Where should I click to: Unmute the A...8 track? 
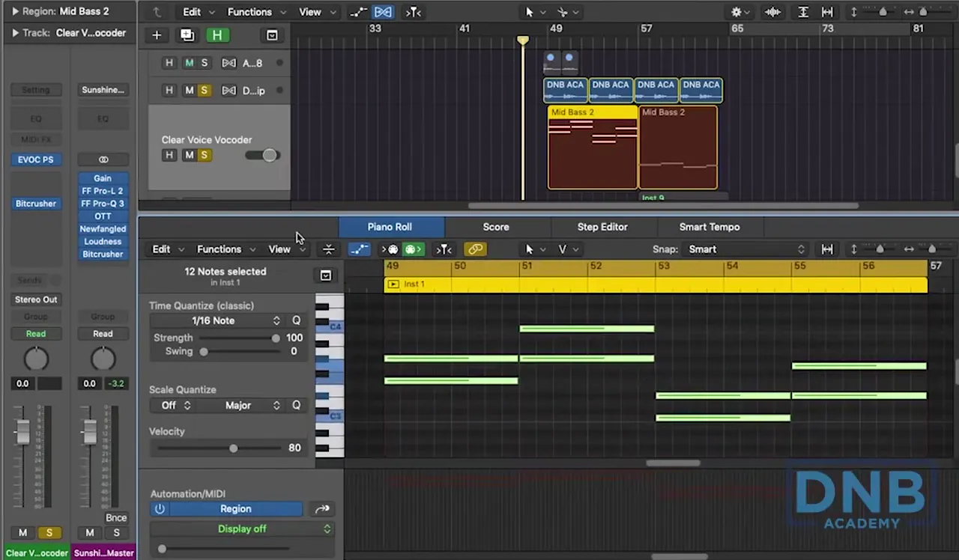[x=189, y=63]
